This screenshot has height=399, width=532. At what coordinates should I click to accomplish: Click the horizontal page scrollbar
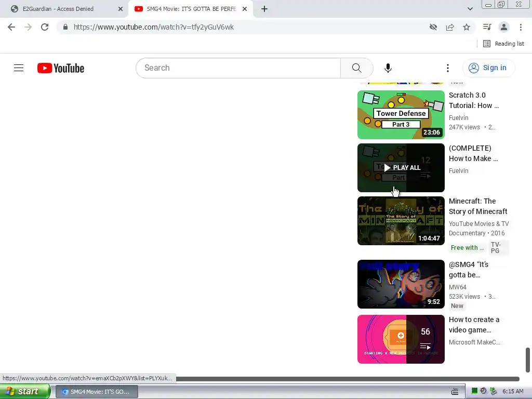[348, 379]
